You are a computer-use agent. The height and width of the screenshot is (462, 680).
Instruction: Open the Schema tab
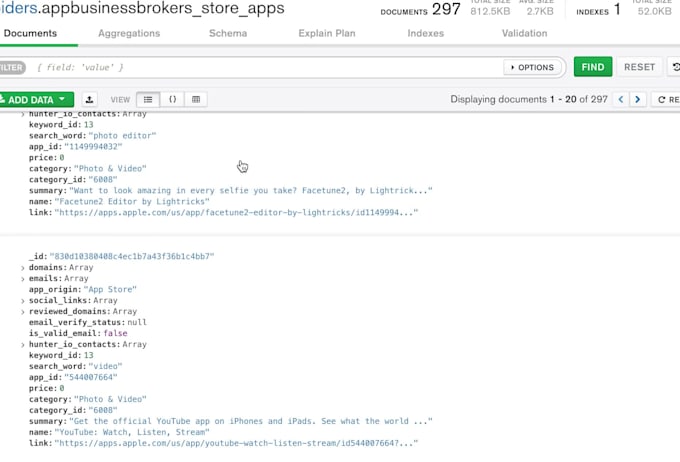coord(228,33)
